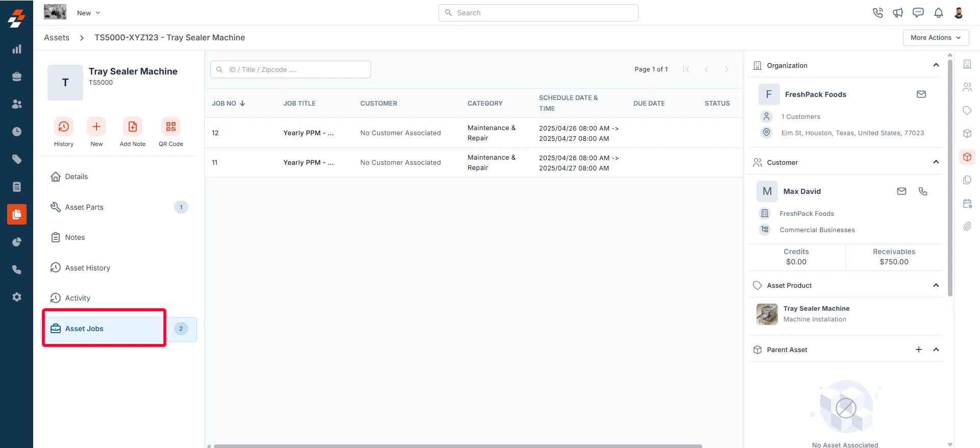
Task: Select the Asset Jobs tab
Action: (x=119, y=329)
